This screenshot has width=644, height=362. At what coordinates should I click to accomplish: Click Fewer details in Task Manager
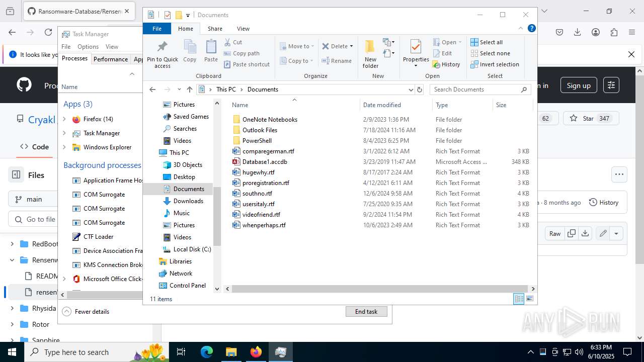86,312
